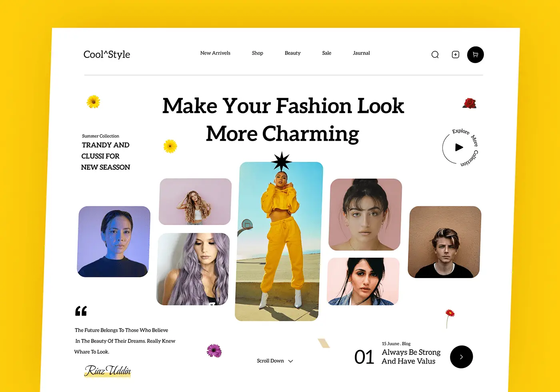Open the New Arrivels menu
Image resolution: width=560 pixels, height=392 pixels.
click(x=215, y=53)
